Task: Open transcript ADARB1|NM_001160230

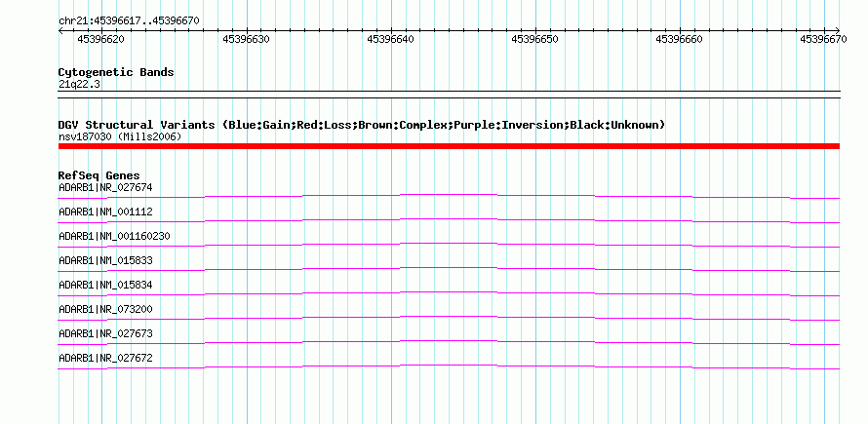Action: [114, 236]
